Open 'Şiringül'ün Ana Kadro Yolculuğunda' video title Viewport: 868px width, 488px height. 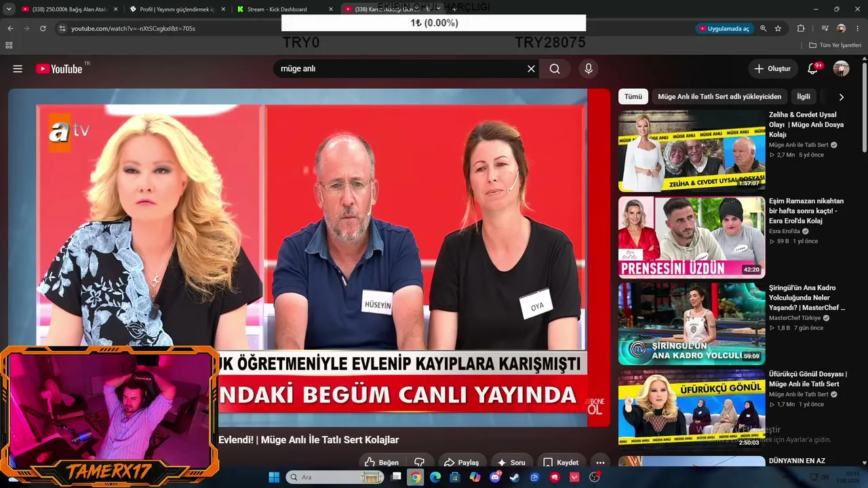click(x=807, y=298)
